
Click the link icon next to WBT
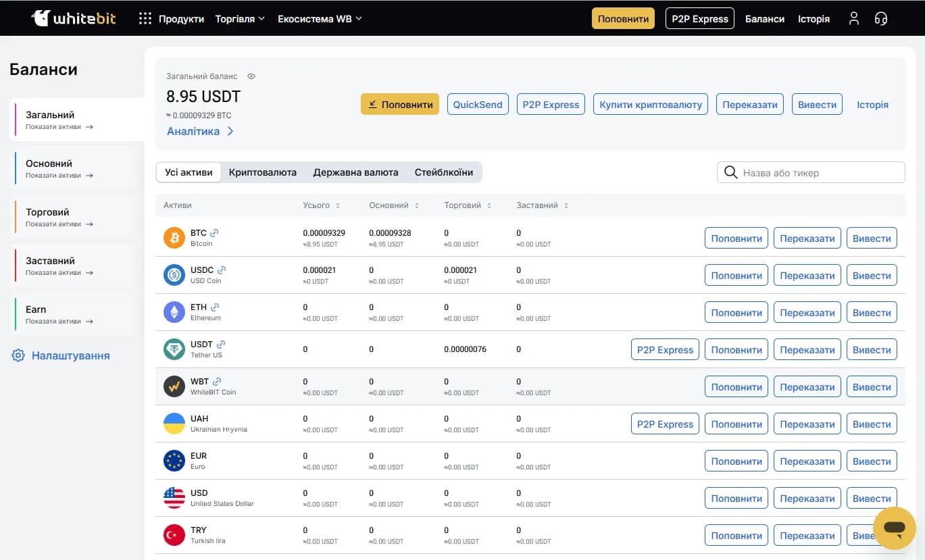click(x=217, y=382)
